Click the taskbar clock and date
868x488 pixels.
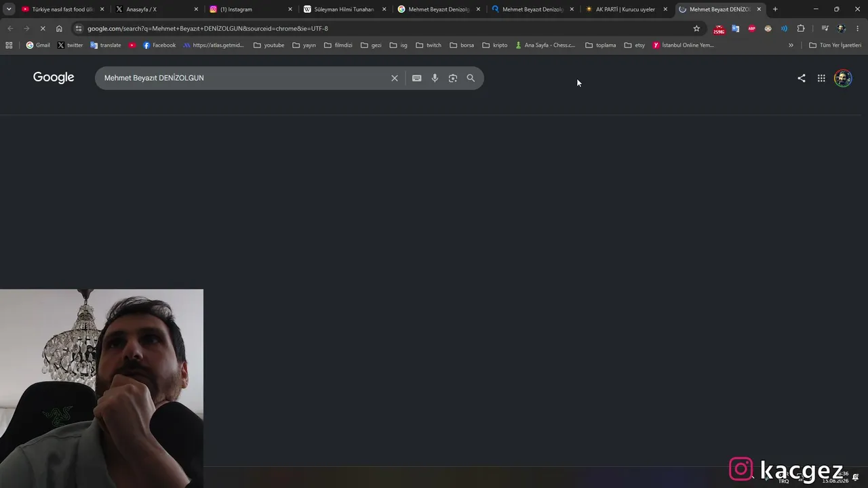coord(835,478)
